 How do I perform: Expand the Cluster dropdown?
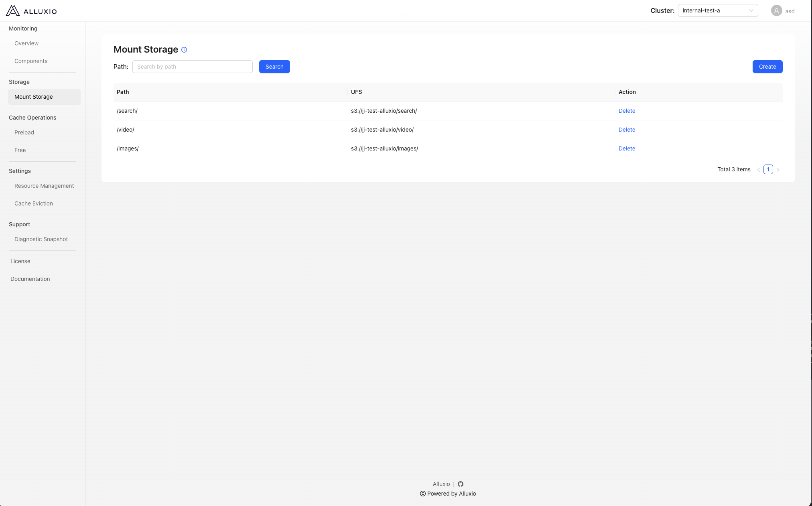point(718,10)
